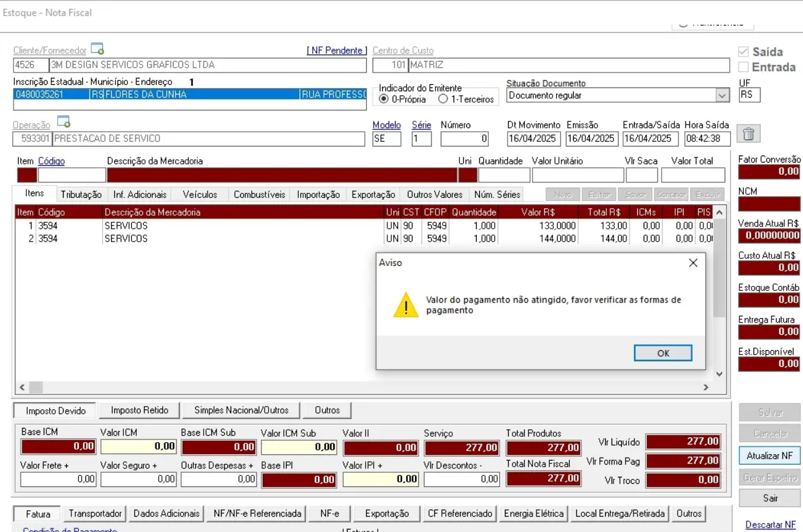
Task: Click the Emissão date field
Action: point(591,138)
